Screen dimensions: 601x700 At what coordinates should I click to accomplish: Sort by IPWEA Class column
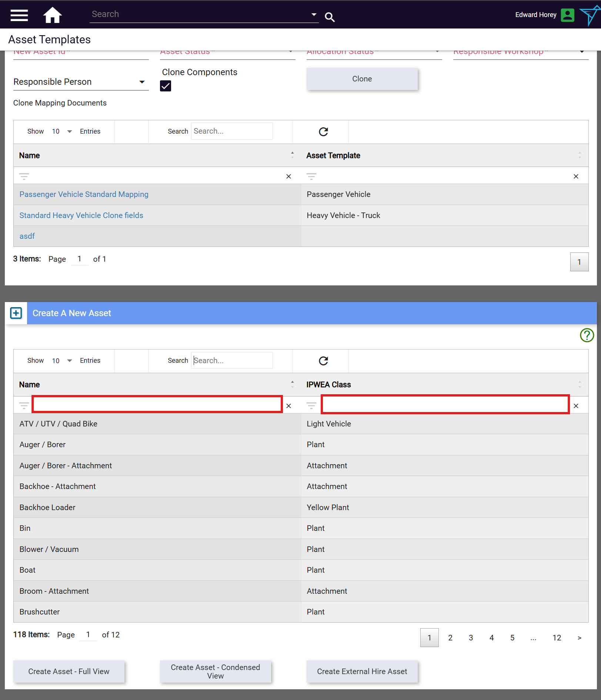[580, 385]
